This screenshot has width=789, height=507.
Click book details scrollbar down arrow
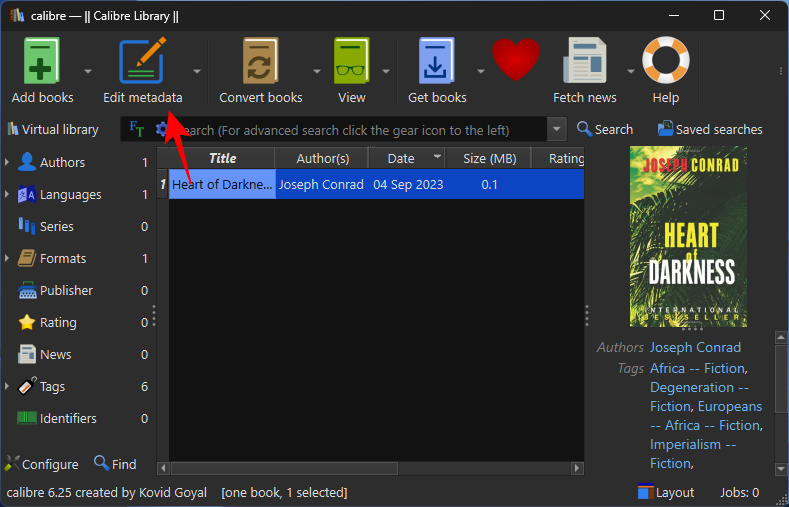[781, 469]
